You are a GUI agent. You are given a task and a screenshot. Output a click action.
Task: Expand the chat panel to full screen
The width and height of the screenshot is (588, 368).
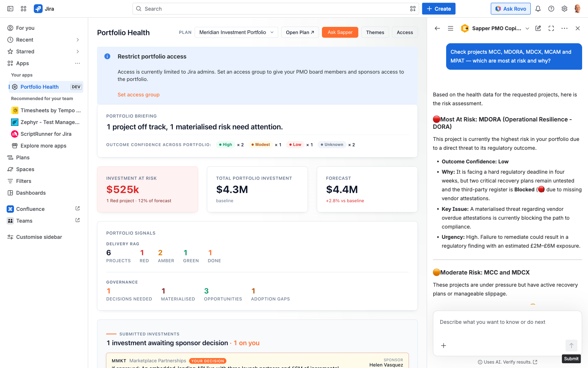click(x=551, y=28)
